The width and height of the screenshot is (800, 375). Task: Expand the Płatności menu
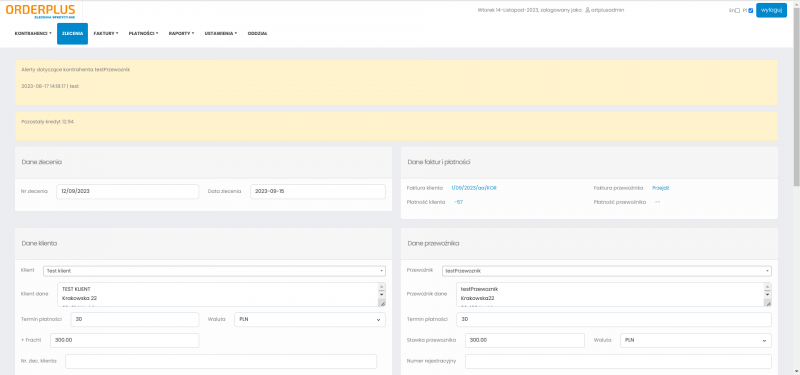tap(143, 34)
